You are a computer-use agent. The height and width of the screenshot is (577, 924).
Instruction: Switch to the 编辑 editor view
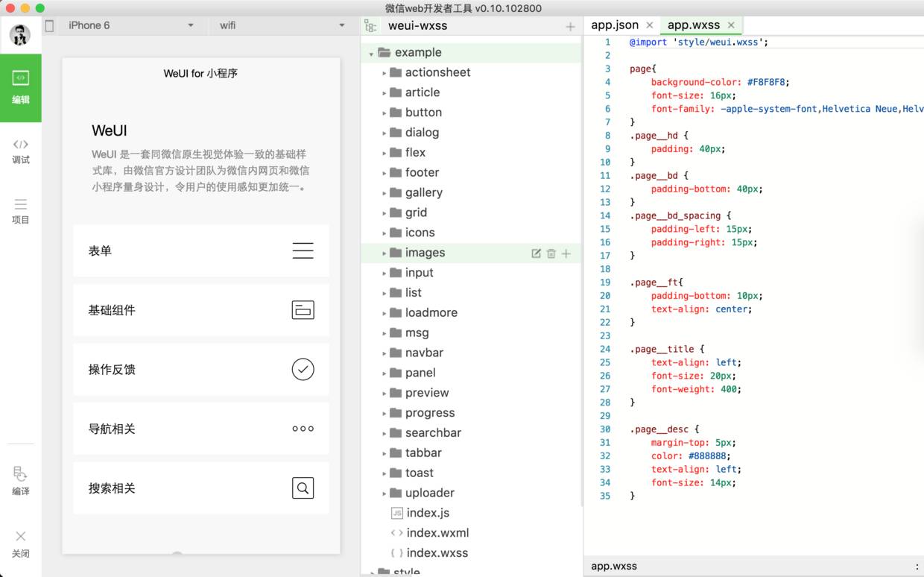[21, 87]
